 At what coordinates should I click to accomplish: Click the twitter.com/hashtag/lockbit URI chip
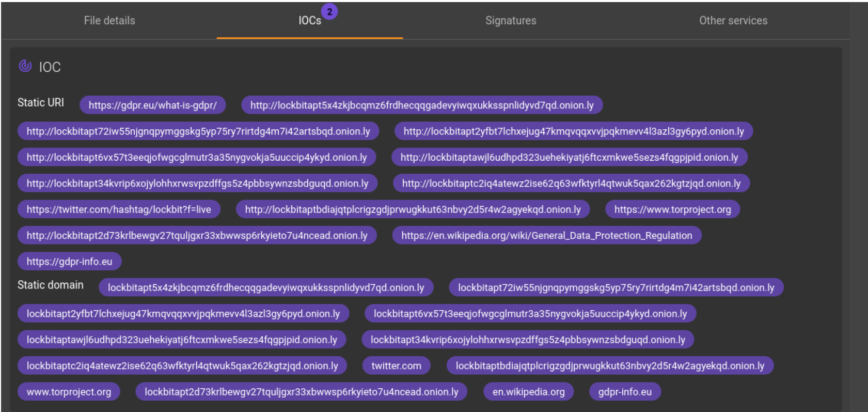point(119,209)
